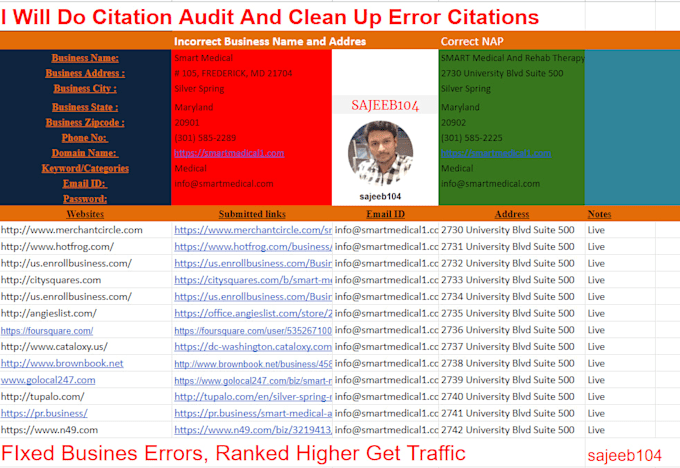Select the https://www.n49.com website cell
The image size is (680, 468).
pos(86,430)
